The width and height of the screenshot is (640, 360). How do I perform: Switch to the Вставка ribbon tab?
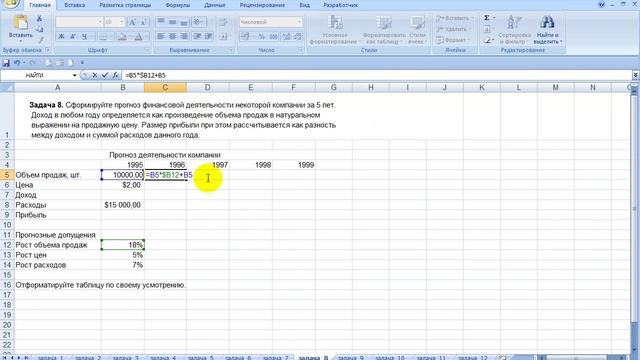click(x=75, y=5)
